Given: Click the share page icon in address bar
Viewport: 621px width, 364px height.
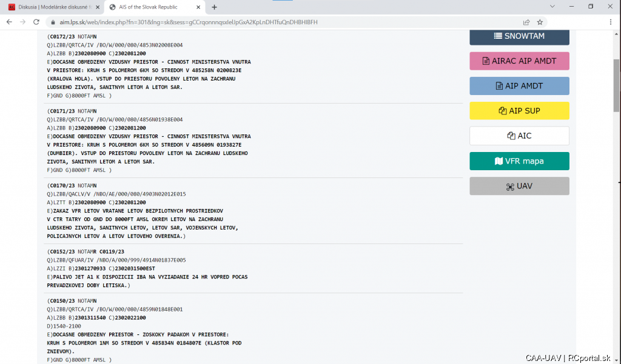Looking at the screenshot, I should pyautogui.click(x=526, y=22).
